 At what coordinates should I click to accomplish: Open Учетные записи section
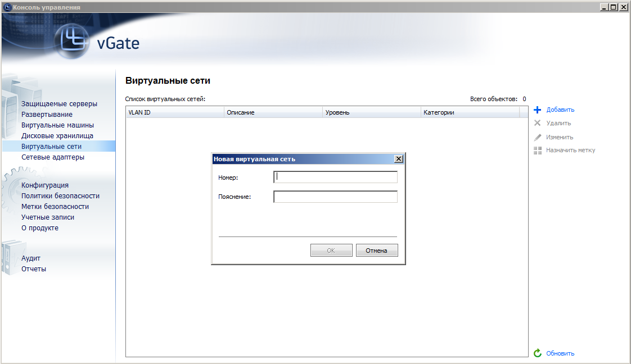click(47, 217)
